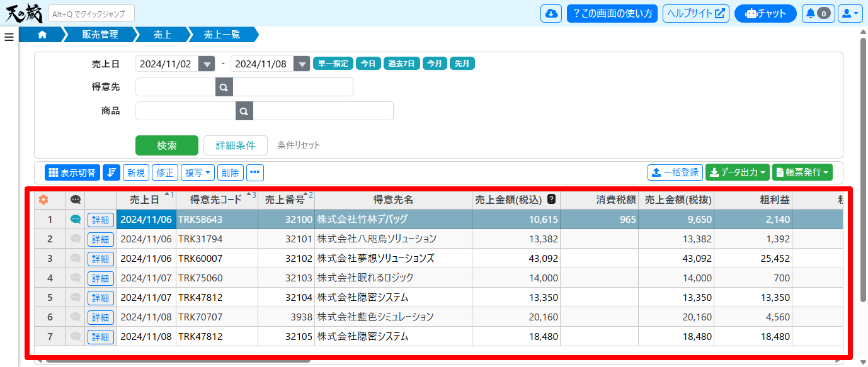Open the comment icon on row 1

(76, 219)
